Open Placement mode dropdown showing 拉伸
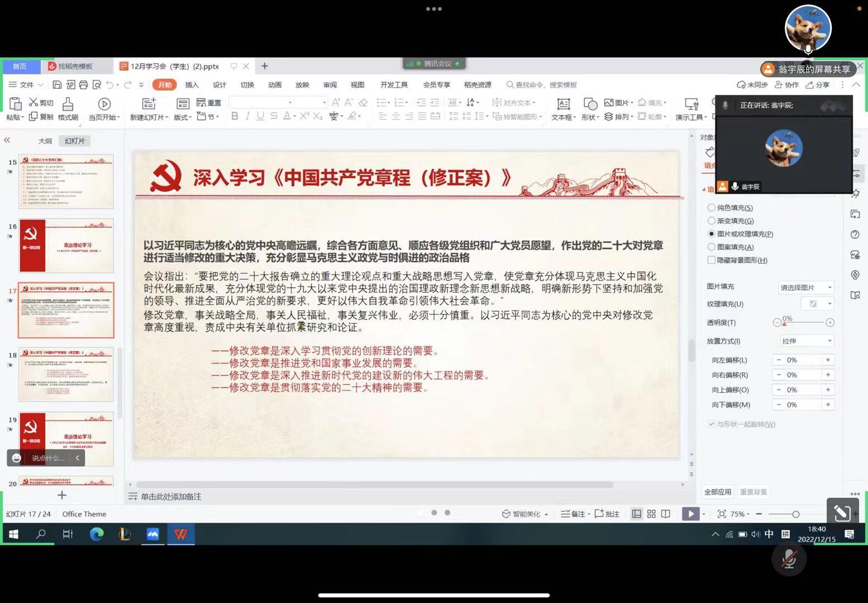Screen dimensions: 868x603 (x=806, y=341)
